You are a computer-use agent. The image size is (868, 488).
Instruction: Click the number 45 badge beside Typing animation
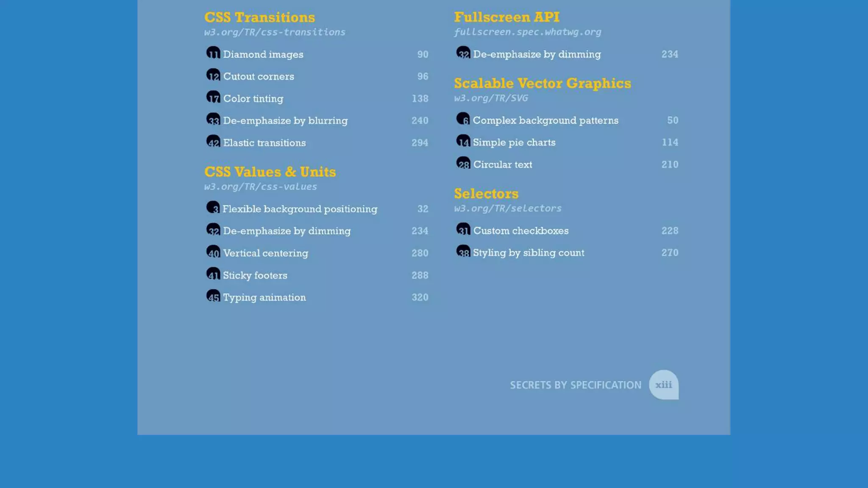coord(213,296)
